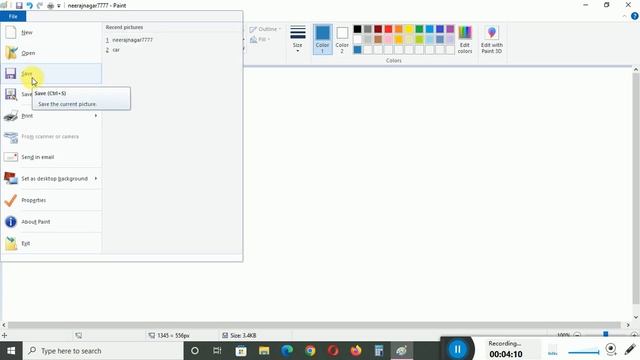Click the Print preview icon in title bar
This screenshot has height=360, width=640.
[x=51, y=6]
